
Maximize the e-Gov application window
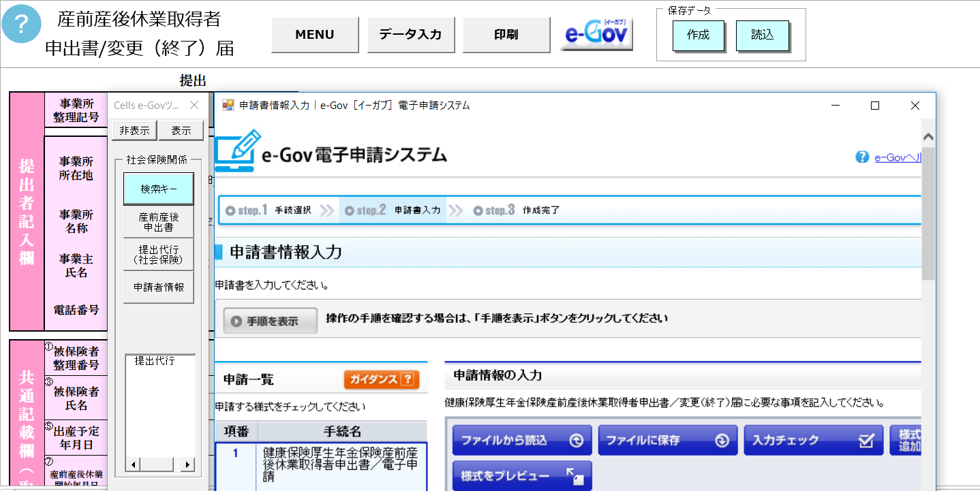(875, 106)
